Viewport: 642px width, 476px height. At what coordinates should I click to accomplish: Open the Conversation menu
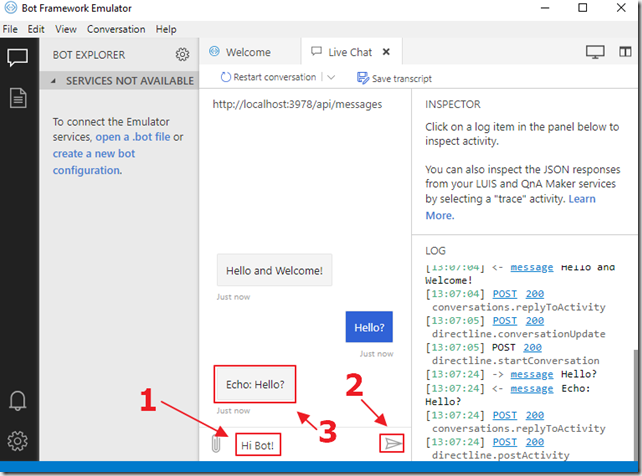(x=116, y=29)
